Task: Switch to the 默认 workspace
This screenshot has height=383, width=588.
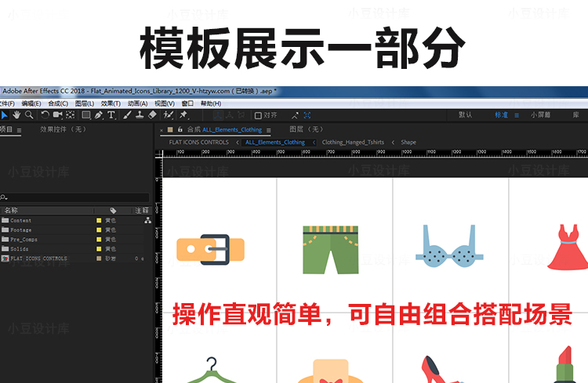Action: 465,115
